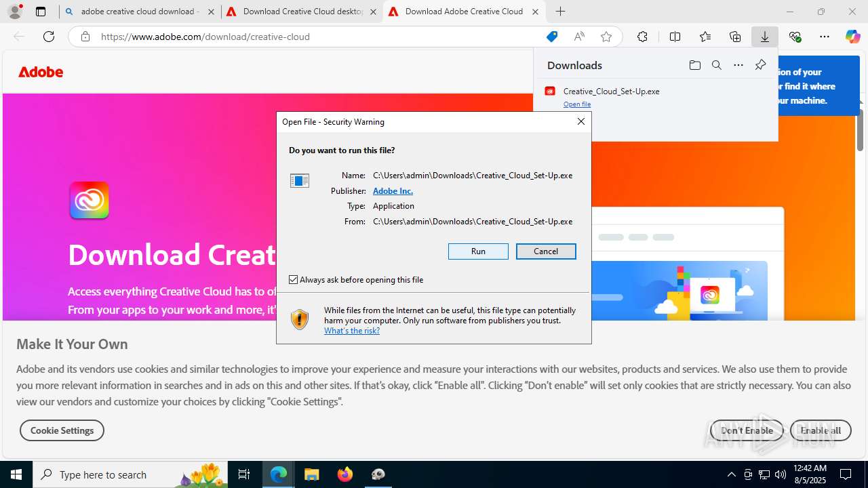Viewport: 868px width, 488px height.
Task: Click the Edge icon in the taskbar
Action: (x=279, y=474)
